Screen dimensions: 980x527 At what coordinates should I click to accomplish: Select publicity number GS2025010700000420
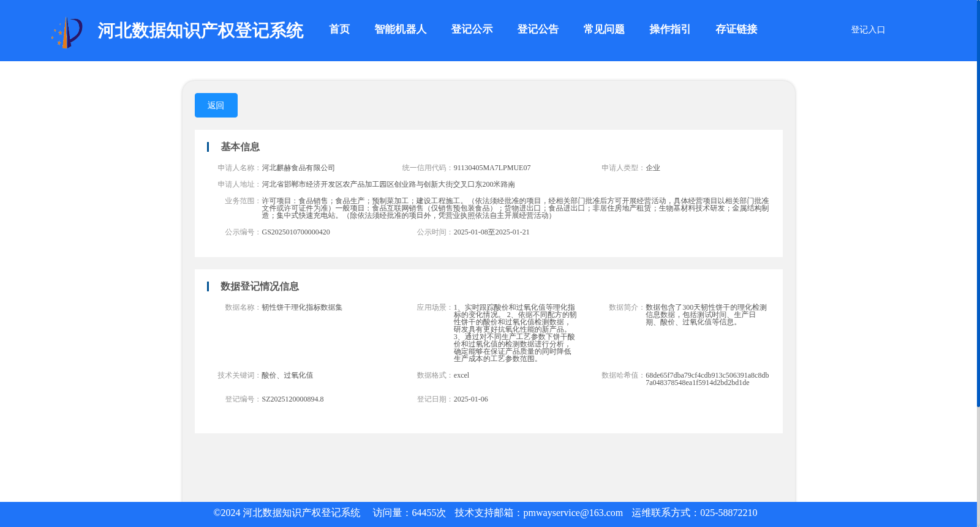click(x=296, y=232)
